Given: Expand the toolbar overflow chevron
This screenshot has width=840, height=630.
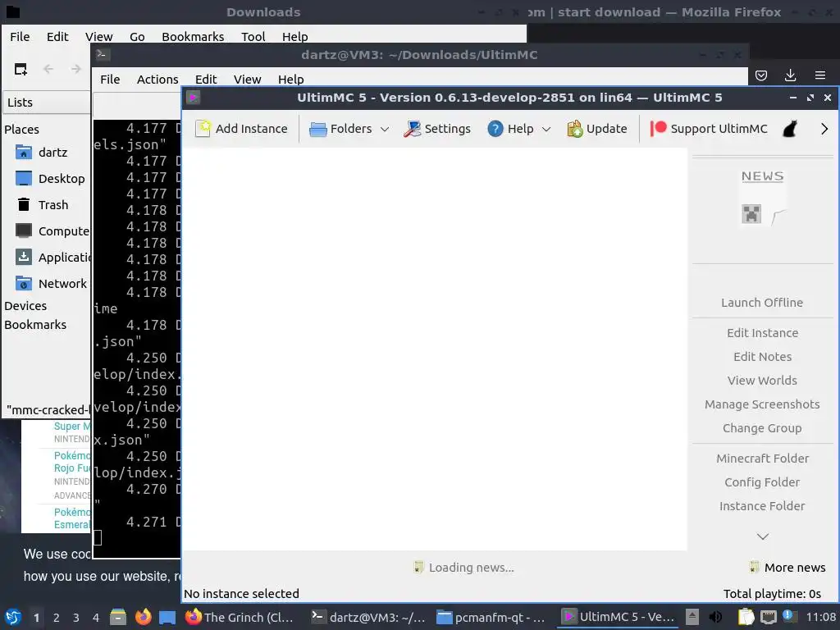Looking at the screenshot, I should point(824,129).
